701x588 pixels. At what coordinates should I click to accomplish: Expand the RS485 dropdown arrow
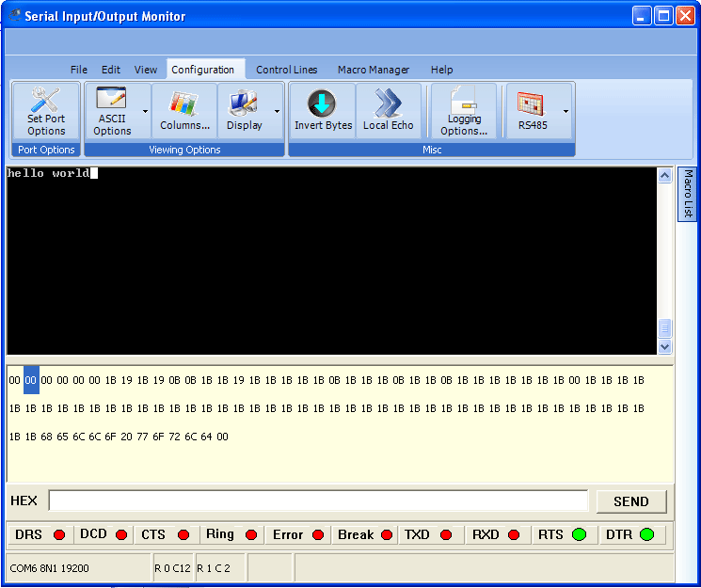tap(566, 111)
